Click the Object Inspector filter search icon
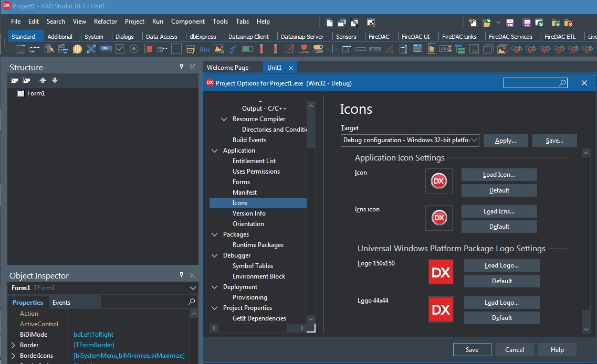The image size is (597, 364). coord(192,302)
